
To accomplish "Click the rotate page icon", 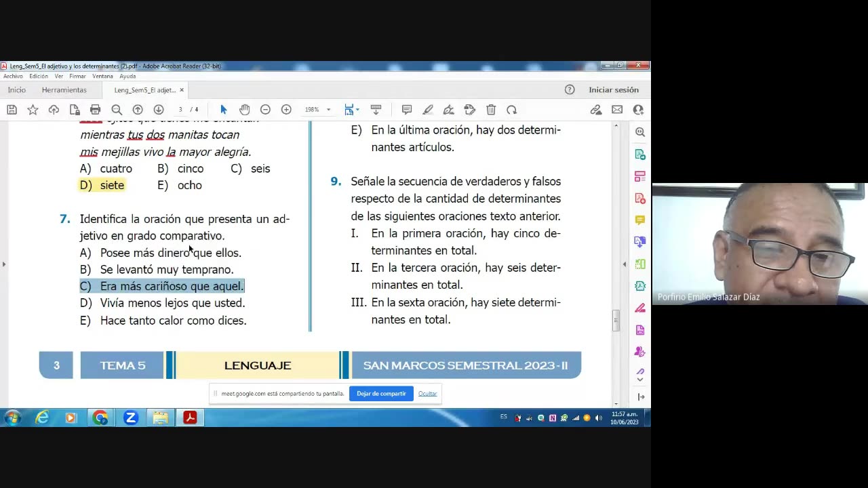I will pos(512,110).
